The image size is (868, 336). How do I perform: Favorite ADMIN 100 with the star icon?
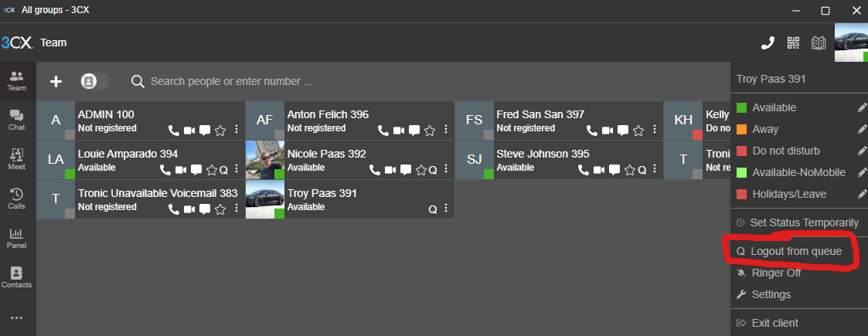[x=220, y=130]
